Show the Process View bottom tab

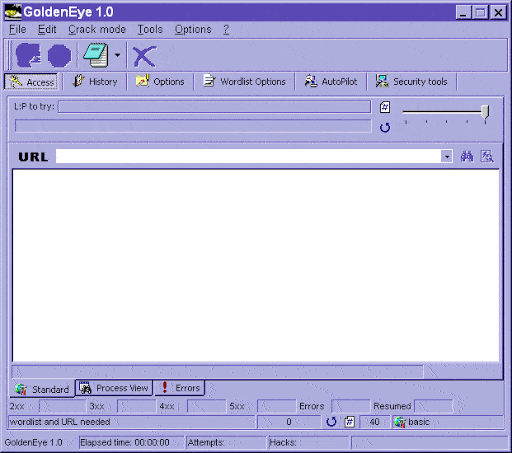[x=114, y=388]
